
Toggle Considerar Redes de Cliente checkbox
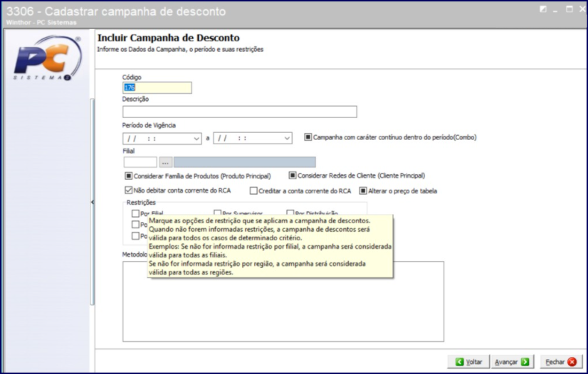click(293, 175)
